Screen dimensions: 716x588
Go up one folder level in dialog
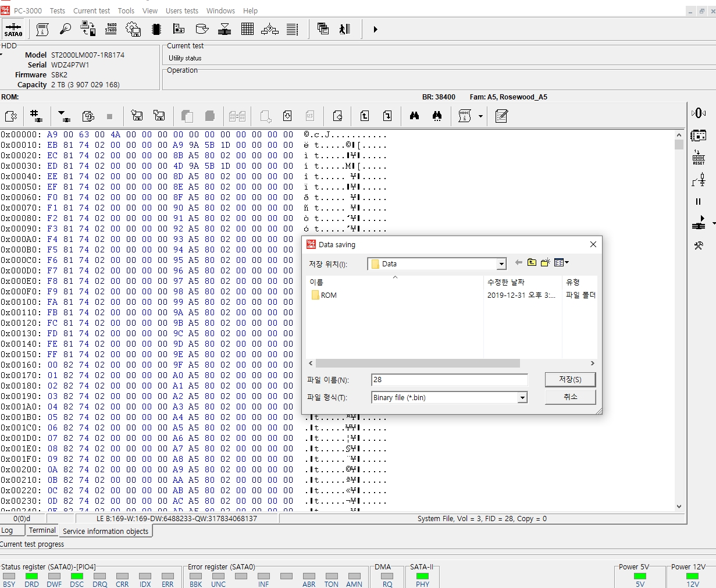click(x=532, y=263)
